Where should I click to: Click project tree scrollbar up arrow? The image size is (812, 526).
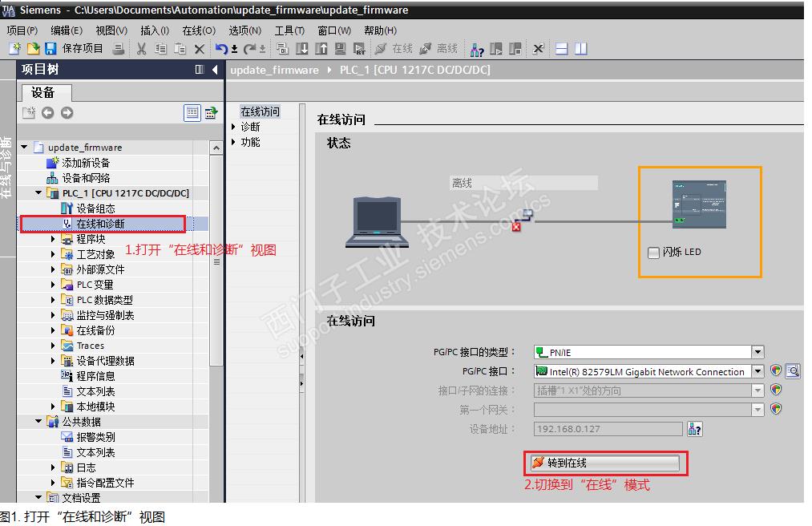point(216,148)
